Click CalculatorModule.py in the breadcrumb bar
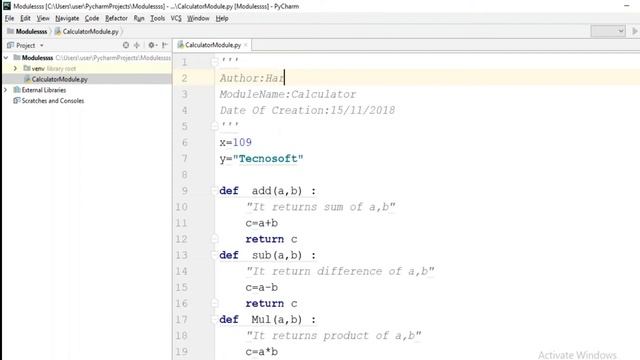This screenshot has height=360, width=640. [90, 31]
